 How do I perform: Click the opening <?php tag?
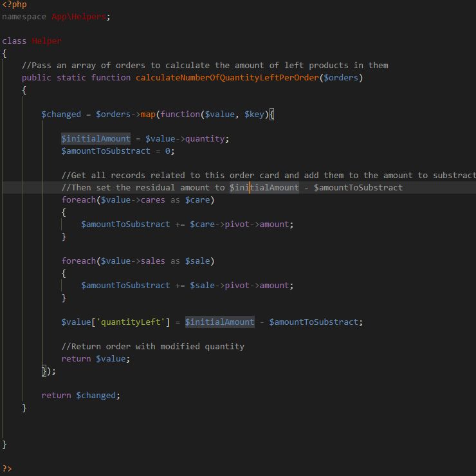point(14,5)
